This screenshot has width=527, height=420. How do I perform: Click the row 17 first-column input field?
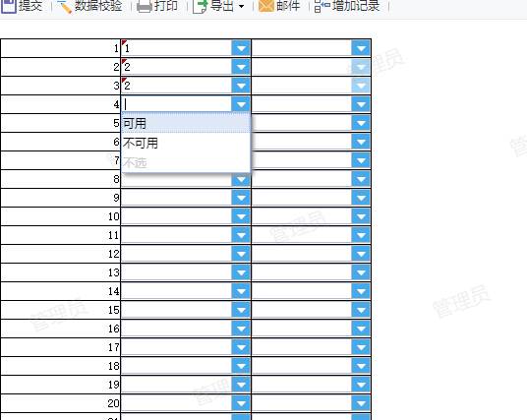[x=176, y=347]
